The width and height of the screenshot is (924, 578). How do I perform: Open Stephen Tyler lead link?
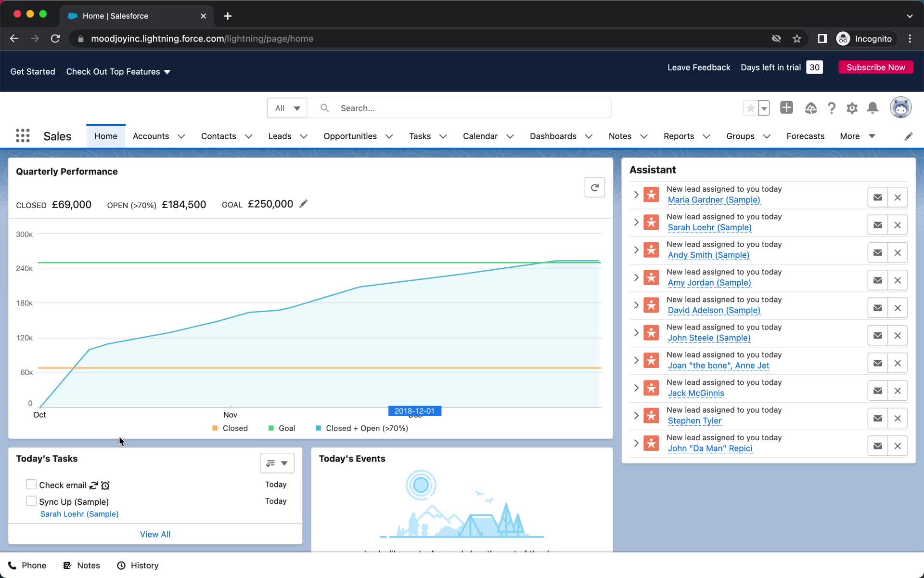pos(694,420)
